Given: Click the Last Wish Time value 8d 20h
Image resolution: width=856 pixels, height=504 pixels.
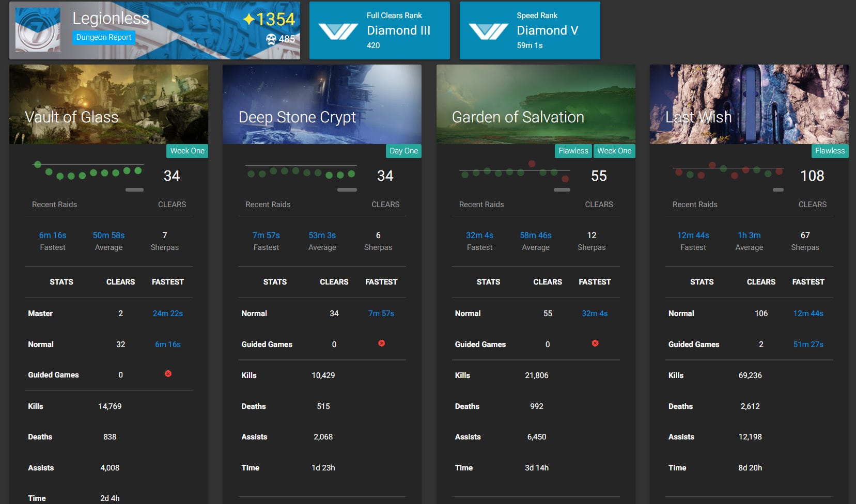Looking at the screenshot, I should (x=750, y=468).
